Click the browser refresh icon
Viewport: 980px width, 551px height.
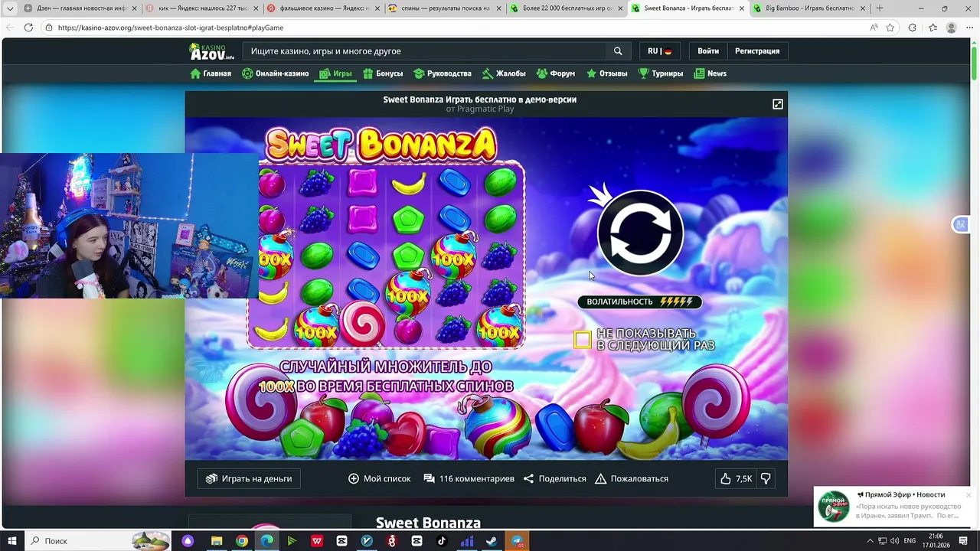coord(28,28)
